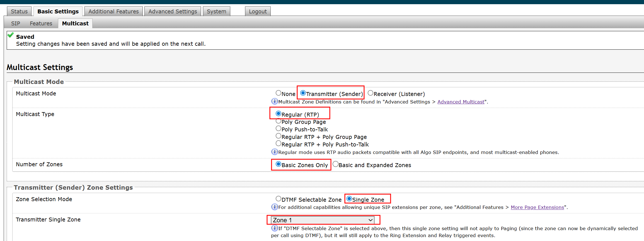Click info icon beside additional capabilities note
Image resolution: width=644 pixels, height=241 pixels.
(275, 207)
